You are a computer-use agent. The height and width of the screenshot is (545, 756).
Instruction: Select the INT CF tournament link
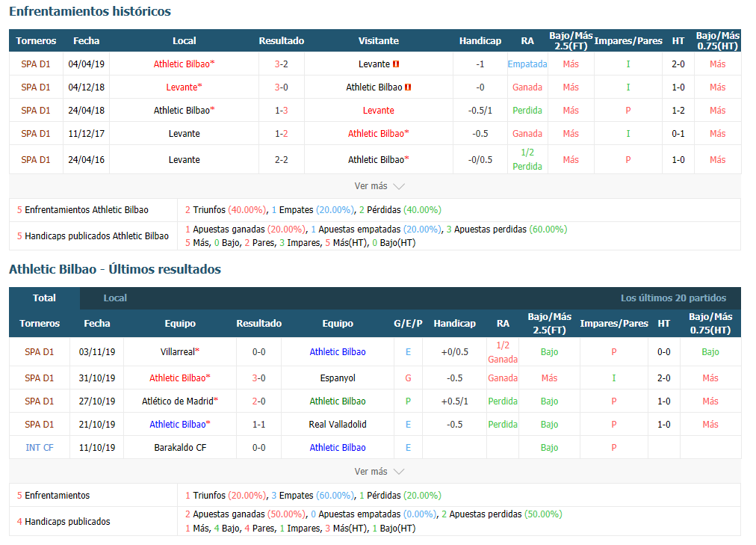[x=40, y=448]
